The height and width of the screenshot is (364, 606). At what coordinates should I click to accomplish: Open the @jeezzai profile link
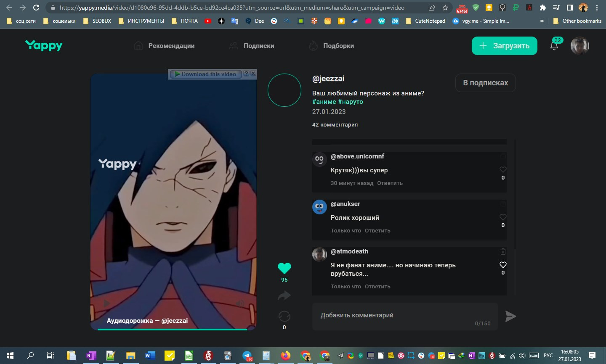click(x=328, y=79)
